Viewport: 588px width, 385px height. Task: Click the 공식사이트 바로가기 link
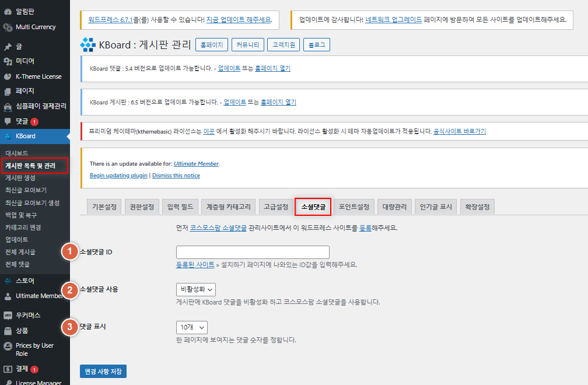click(x=460, y=131)
